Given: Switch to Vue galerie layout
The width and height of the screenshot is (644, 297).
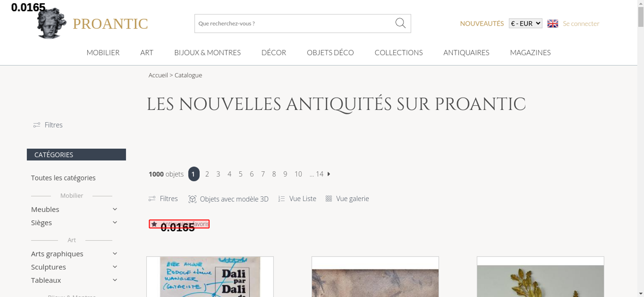Looking at the screenshot, I should pyautogui.click(x=347, y=199).
